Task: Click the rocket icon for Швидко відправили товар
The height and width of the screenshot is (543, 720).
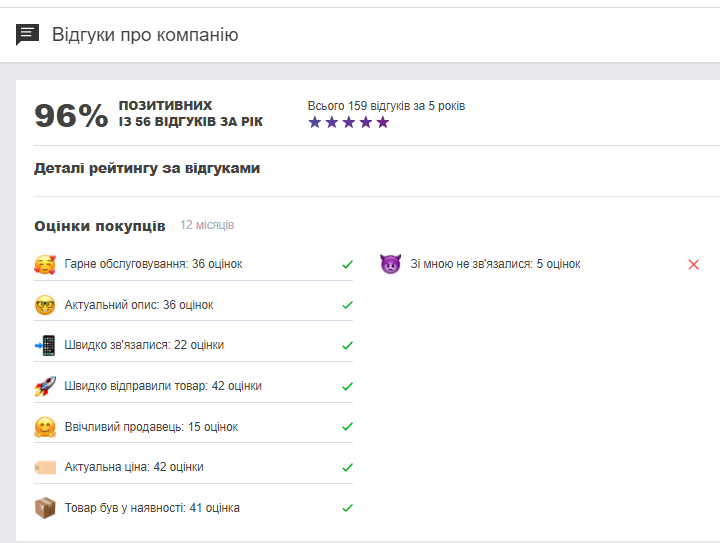Action: (45, 386)
